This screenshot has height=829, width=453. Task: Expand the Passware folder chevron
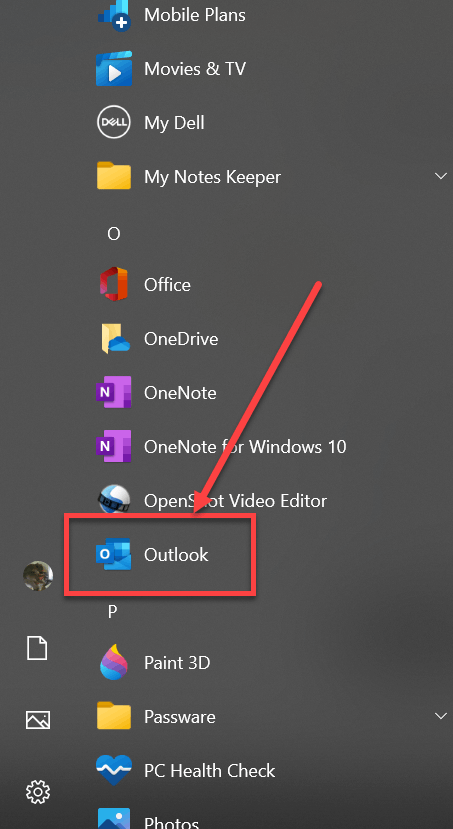(x=440, y=716)
